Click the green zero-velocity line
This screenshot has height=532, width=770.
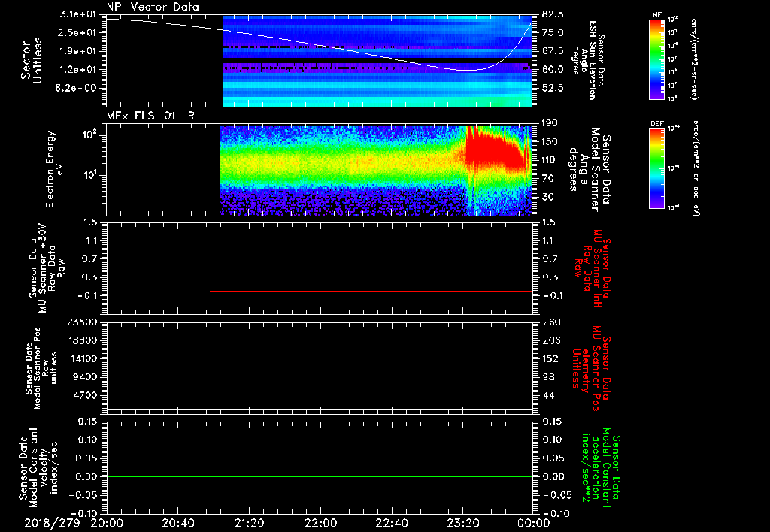point(319,476)
